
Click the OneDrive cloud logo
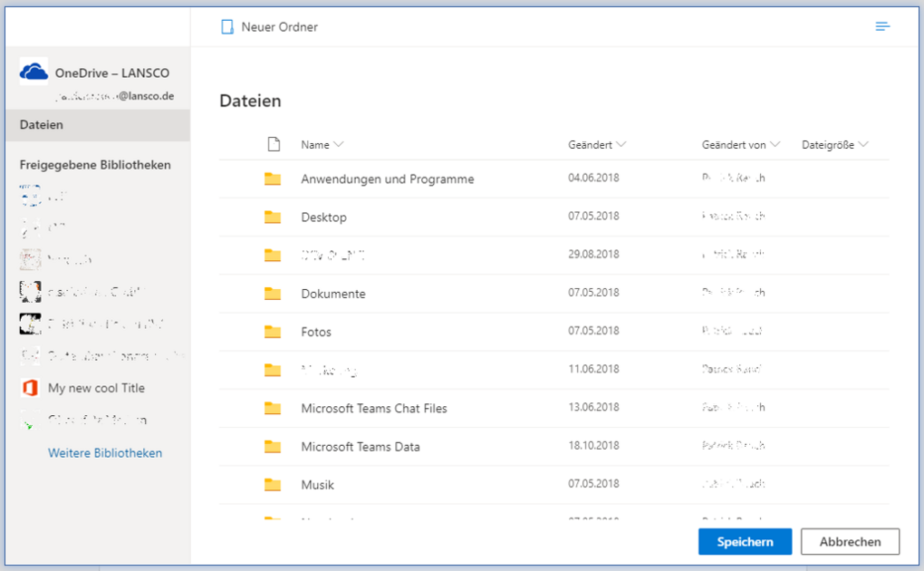(34, 72)
